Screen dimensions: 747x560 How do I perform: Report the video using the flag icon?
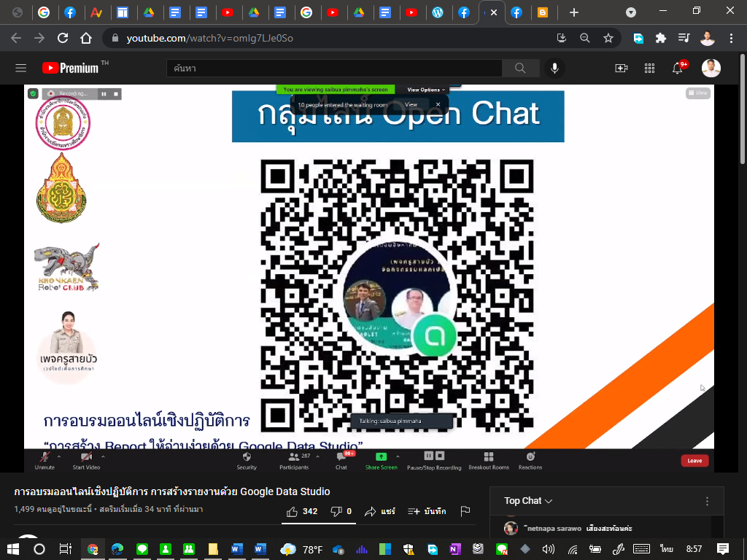pyautogui.click(x=465, y=511)
